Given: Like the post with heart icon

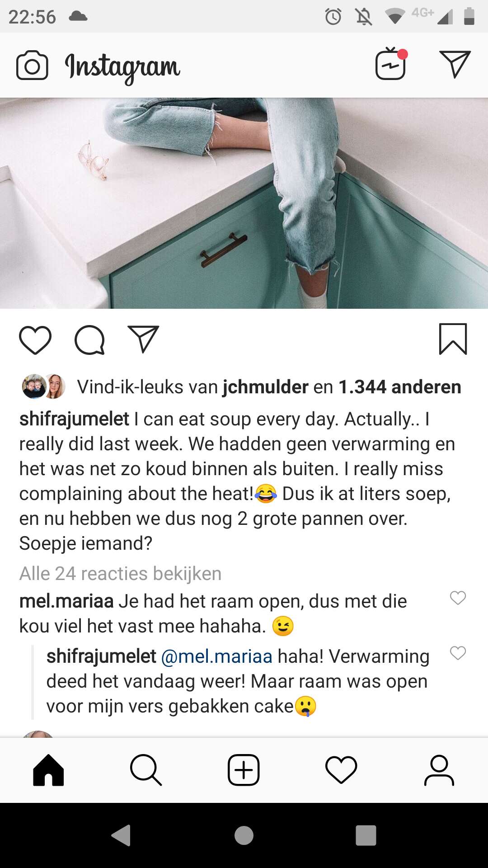Looking at the screenshot, I should tap(35, 340).
